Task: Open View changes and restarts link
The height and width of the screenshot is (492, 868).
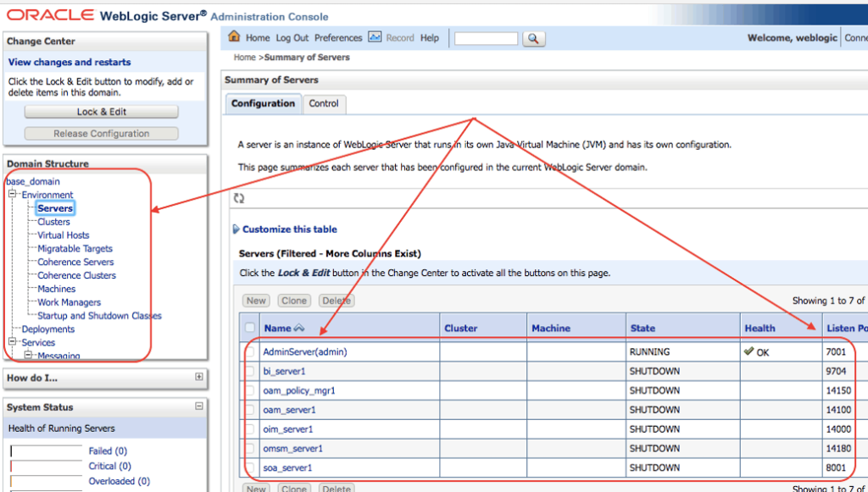Action: (x=70, y=62)
